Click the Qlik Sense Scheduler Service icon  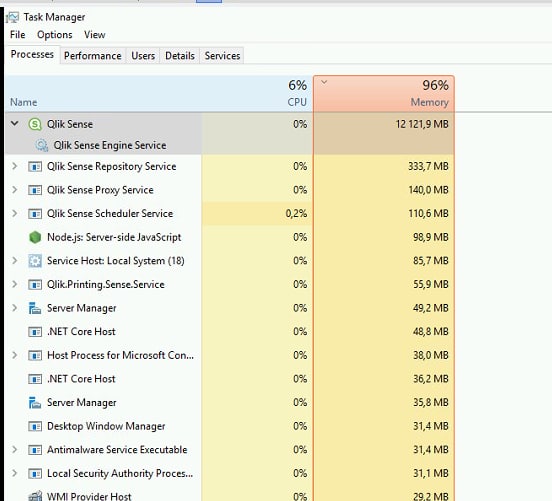click(35, 214)
